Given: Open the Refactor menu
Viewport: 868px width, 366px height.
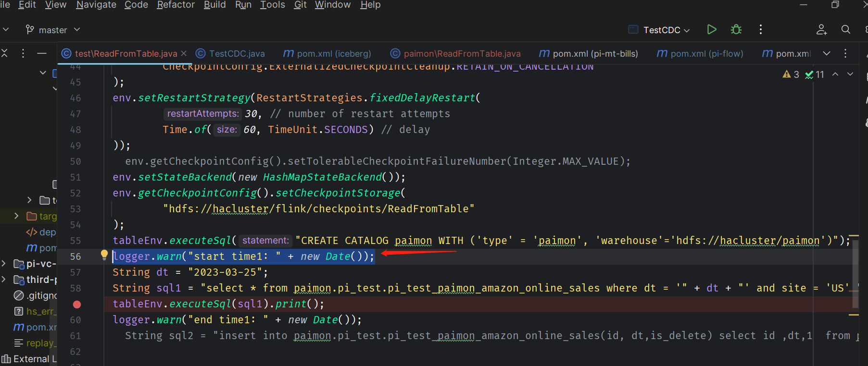Looking at the screenshot, I should [176, 5].
